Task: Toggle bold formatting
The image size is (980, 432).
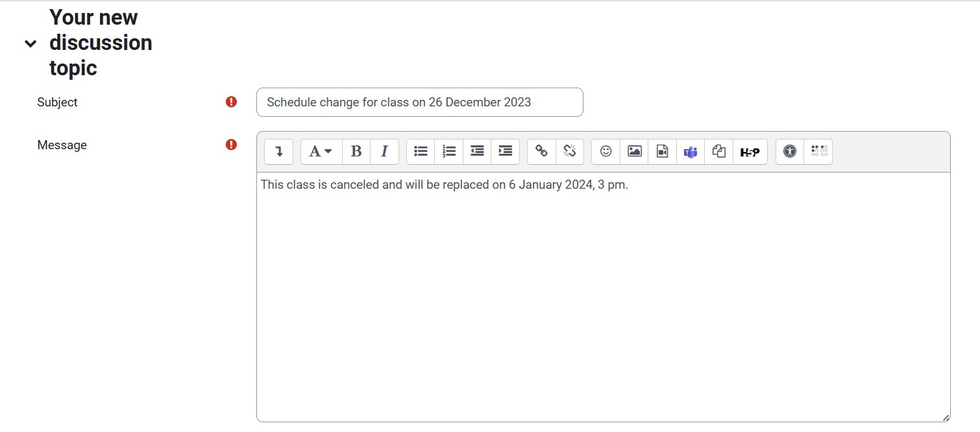Action: click(x=356, y=152)
